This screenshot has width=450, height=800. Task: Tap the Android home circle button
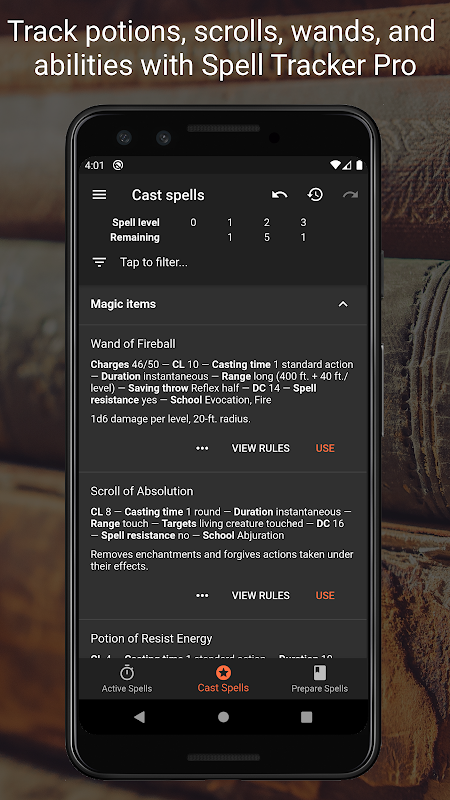pyautogui.click(x=223, y=717)
